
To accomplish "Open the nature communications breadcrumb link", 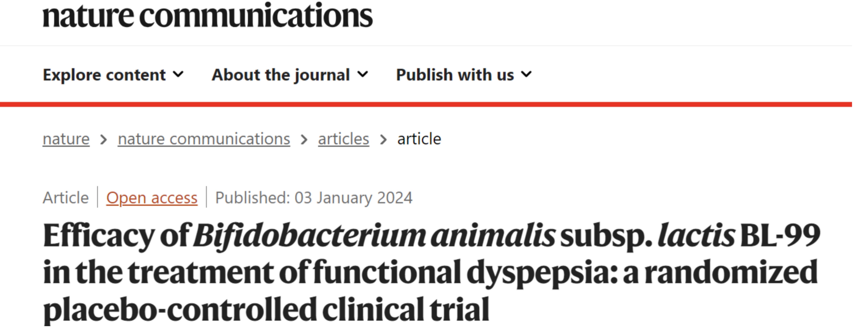I will [204, 139].
